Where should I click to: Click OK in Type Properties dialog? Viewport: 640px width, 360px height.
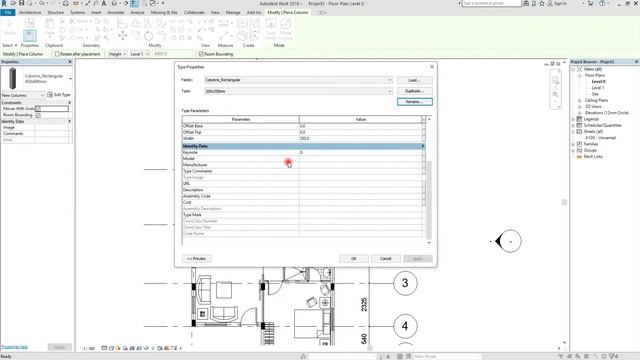click(353, 259)
